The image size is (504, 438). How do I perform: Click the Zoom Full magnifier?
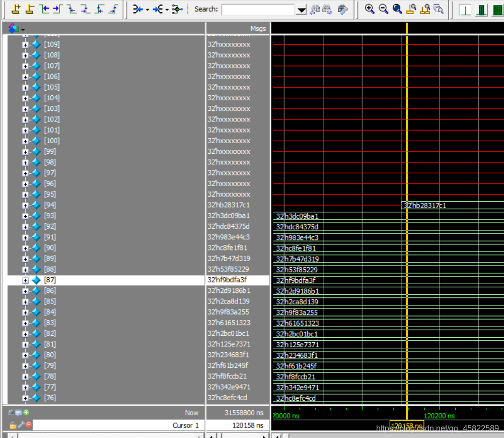[397, 9]
